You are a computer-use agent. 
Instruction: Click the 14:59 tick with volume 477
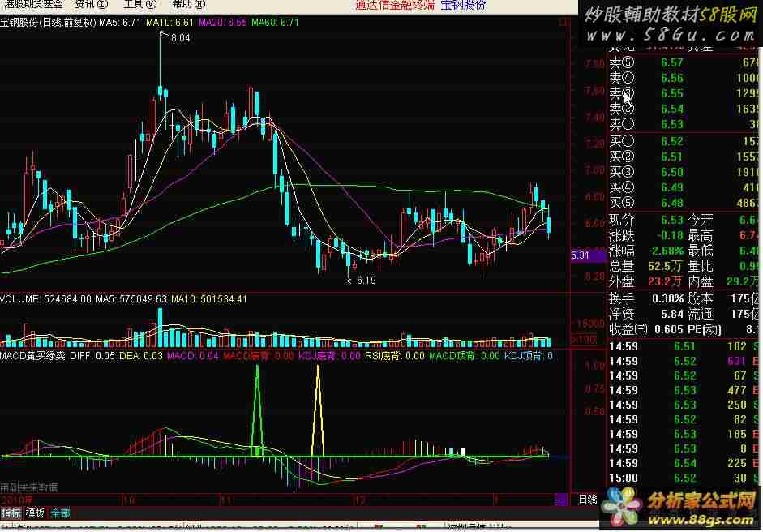click(684, 390)
